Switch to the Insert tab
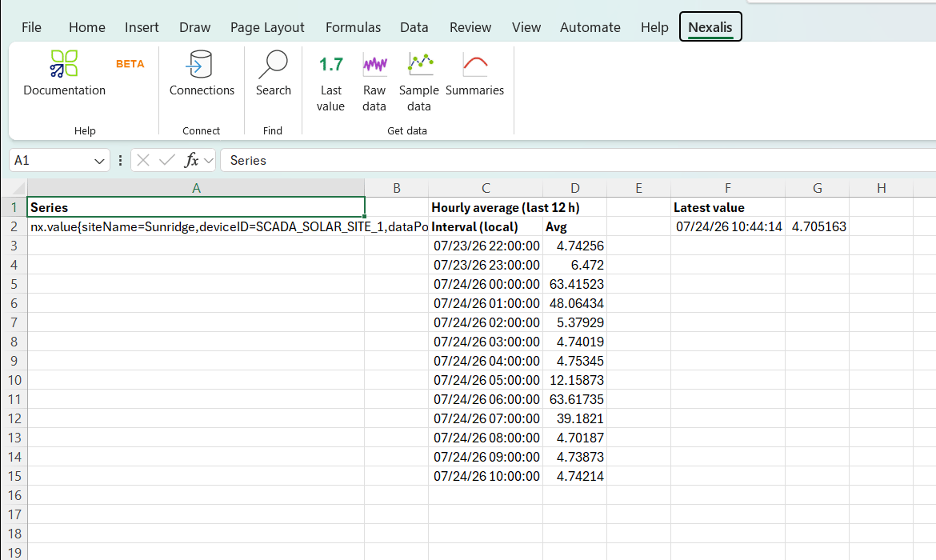 142,27
